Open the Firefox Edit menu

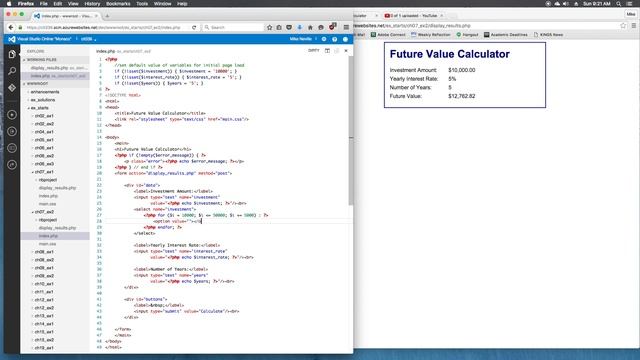58,4
